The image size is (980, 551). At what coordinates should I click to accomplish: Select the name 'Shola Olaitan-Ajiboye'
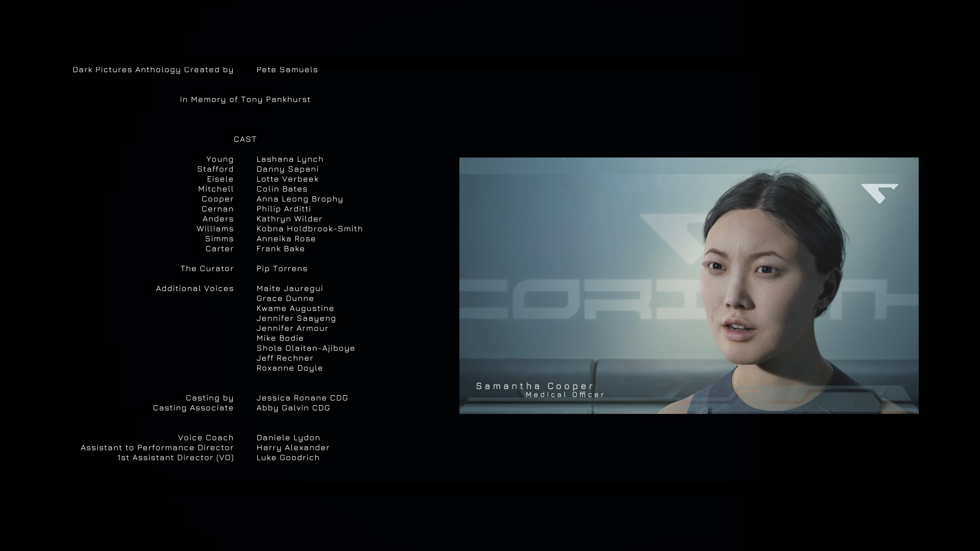[306, 348]
